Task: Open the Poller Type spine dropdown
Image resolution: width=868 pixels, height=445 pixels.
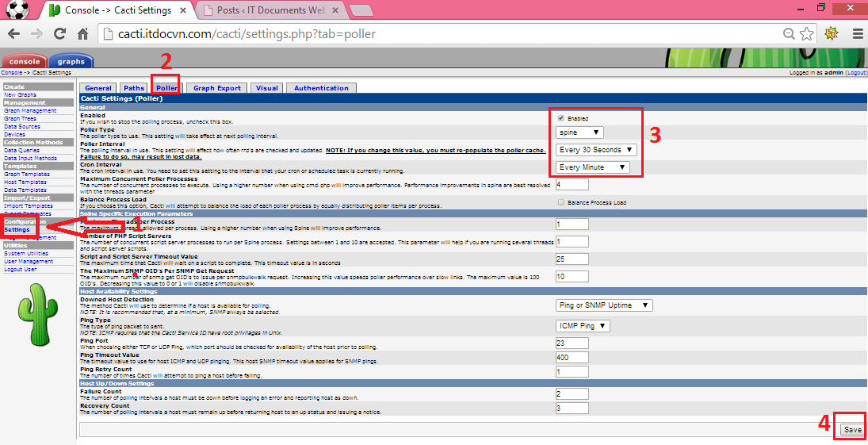Action: (x=579, y=132)
